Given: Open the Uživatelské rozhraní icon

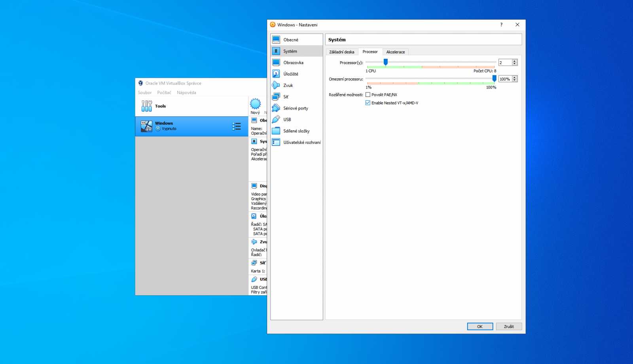Looking at the screenshot, I should click(276, 142).
